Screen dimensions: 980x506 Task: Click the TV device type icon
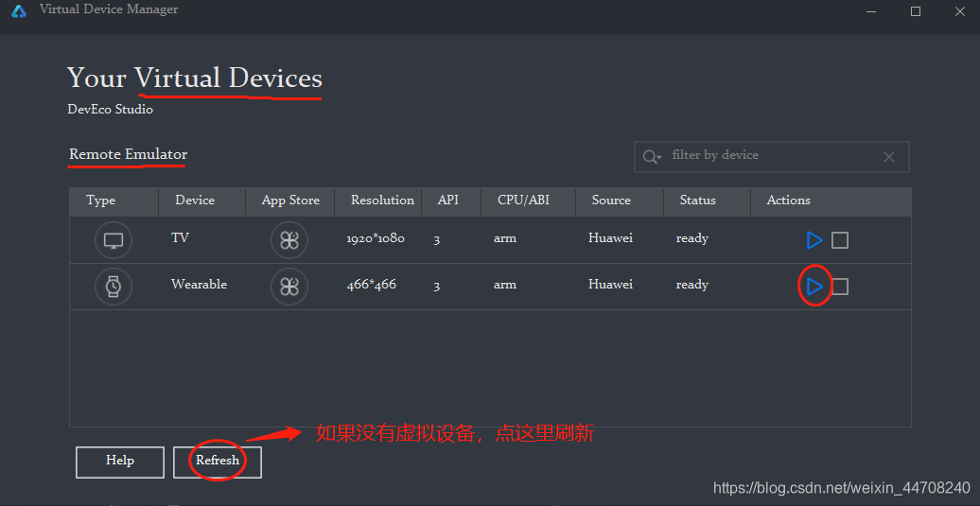tap(114, 240)
